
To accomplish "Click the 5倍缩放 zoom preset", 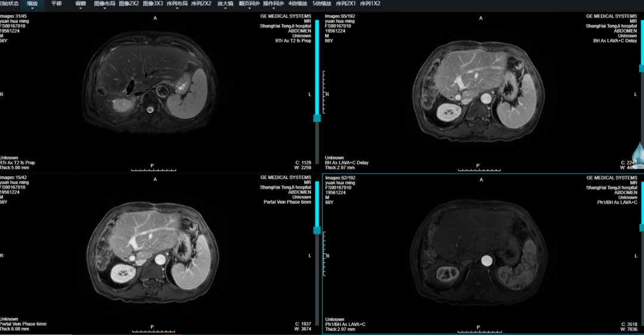I will 322,4.
